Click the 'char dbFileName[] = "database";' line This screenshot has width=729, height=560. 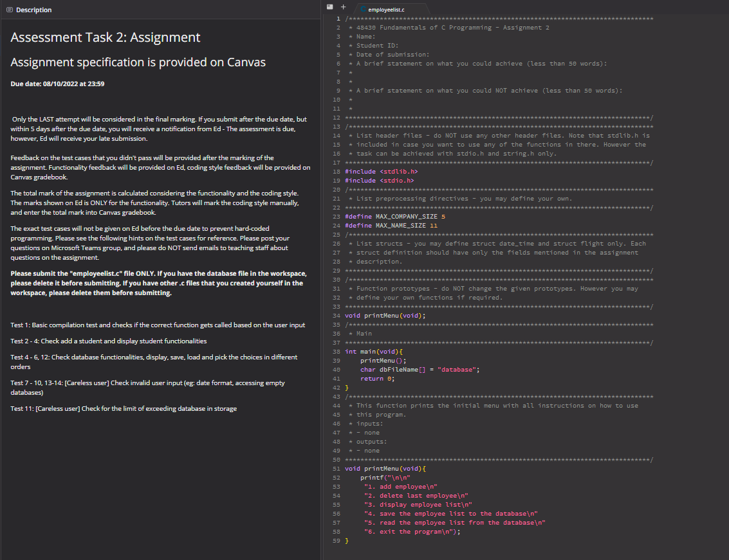(x=420, y=370)
